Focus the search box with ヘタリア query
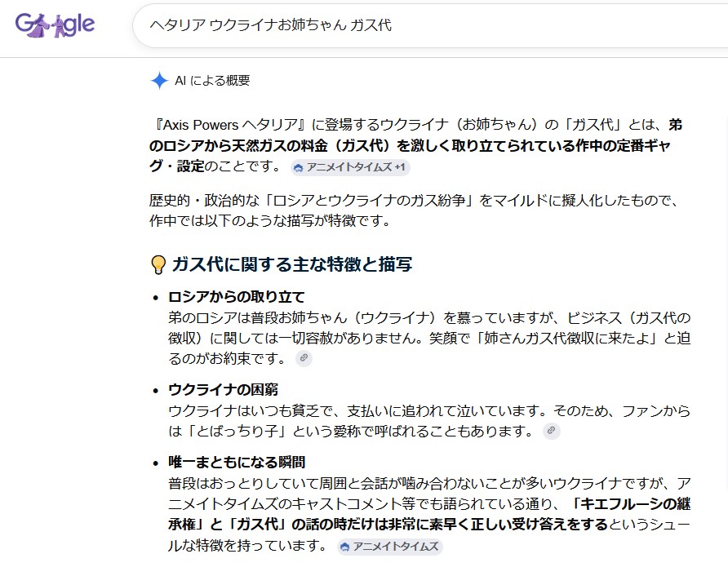Viewport: 728px width, 576px height. [x=430, y=25]
